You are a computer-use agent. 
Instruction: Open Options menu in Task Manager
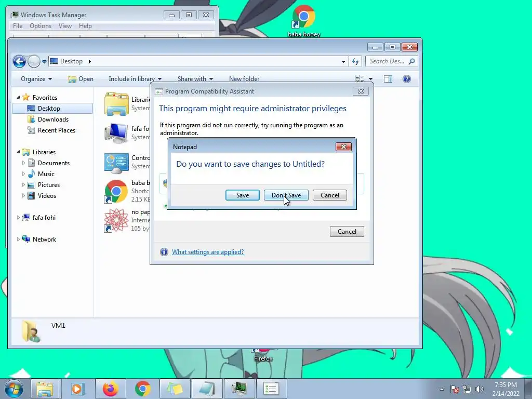click(41, 26)
